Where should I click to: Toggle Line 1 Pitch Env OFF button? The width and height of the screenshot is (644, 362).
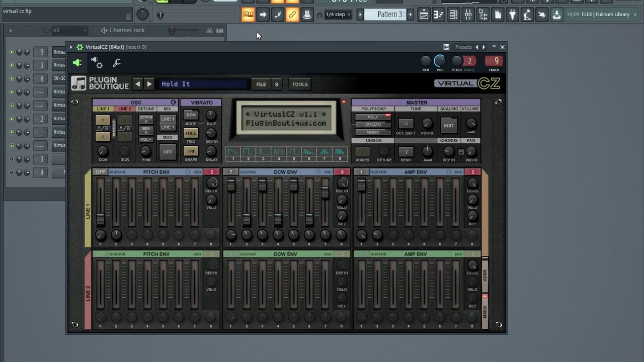coord(100,172)
